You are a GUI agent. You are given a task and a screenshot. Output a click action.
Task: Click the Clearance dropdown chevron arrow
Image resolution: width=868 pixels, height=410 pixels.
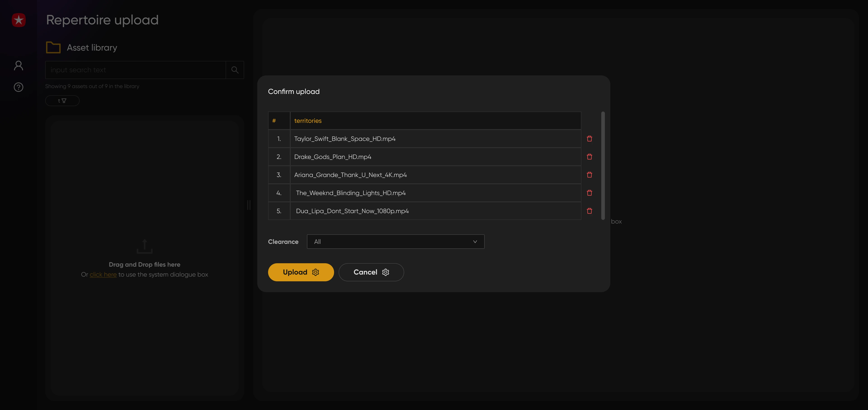475,242
